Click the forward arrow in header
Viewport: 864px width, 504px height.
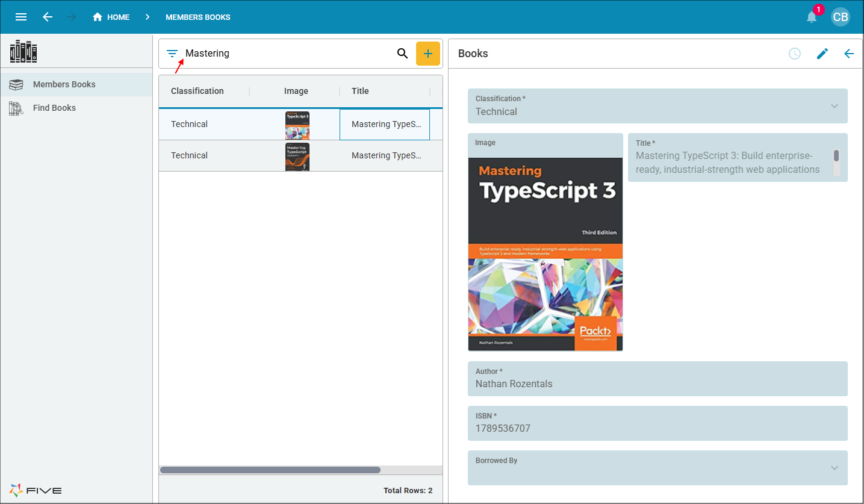(72, 17)
